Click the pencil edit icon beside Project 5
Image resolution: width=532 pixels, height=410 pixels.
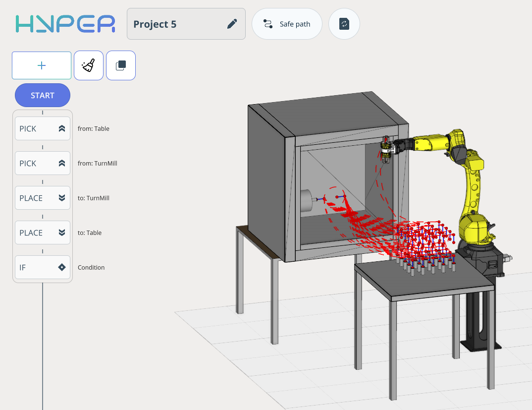pos(232,24)
